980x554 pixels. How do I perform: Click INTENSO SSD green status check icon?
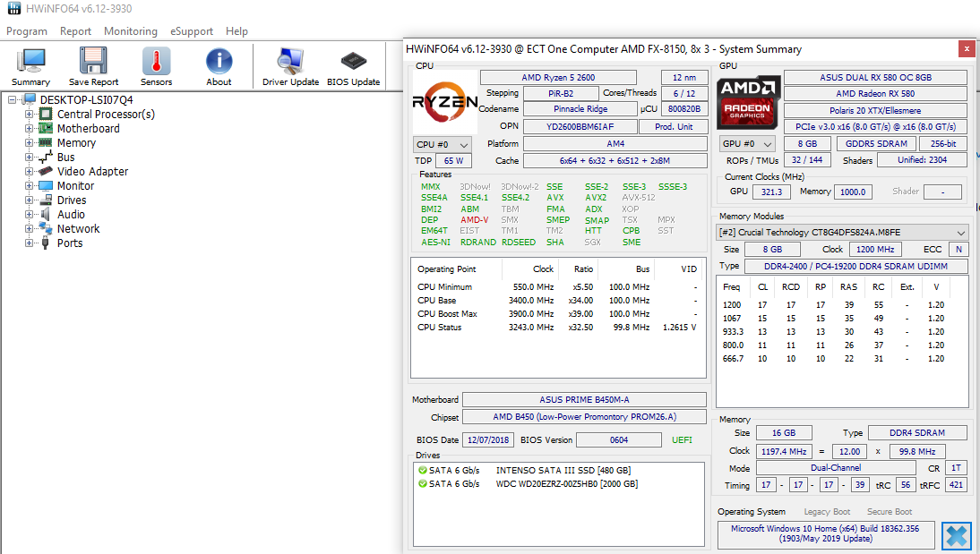tap(423, 470)
